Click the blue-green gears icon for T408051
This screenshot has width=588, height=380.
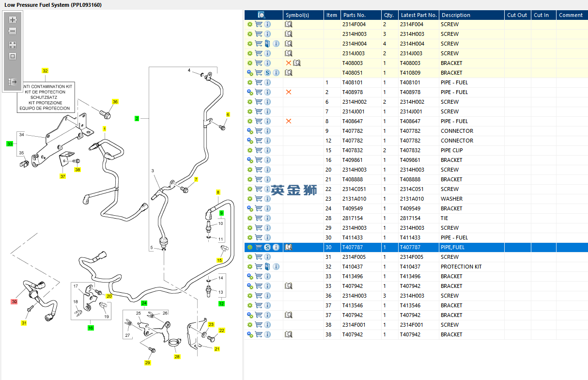coord(250,73)
